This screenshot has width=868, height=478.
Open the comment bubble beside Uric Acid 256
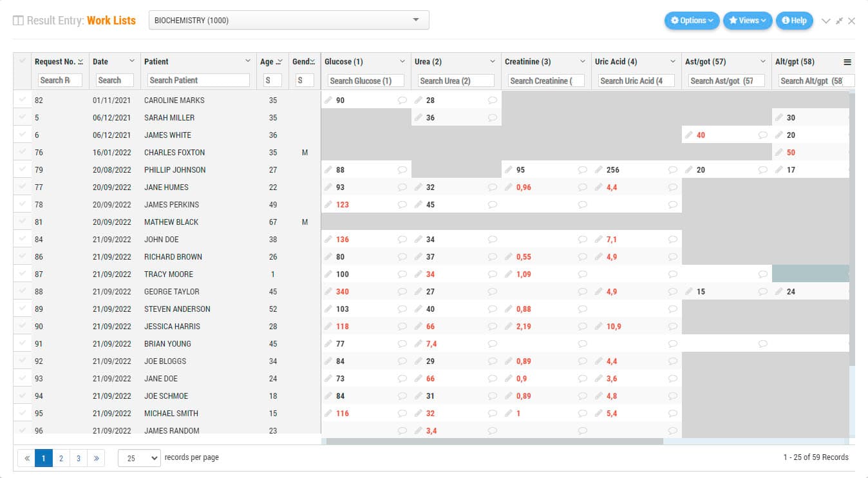(673, 170)
